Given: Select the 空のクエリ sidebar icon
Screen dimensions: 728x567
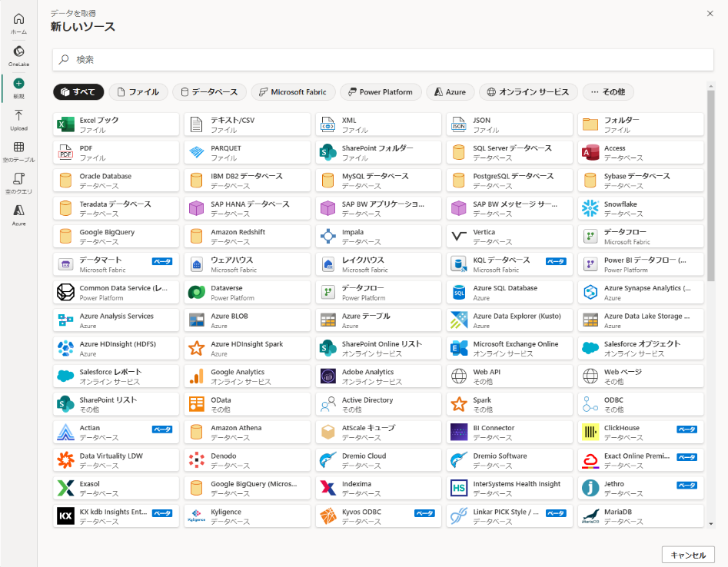Looking at the screenshot, I should click(18, 179).
